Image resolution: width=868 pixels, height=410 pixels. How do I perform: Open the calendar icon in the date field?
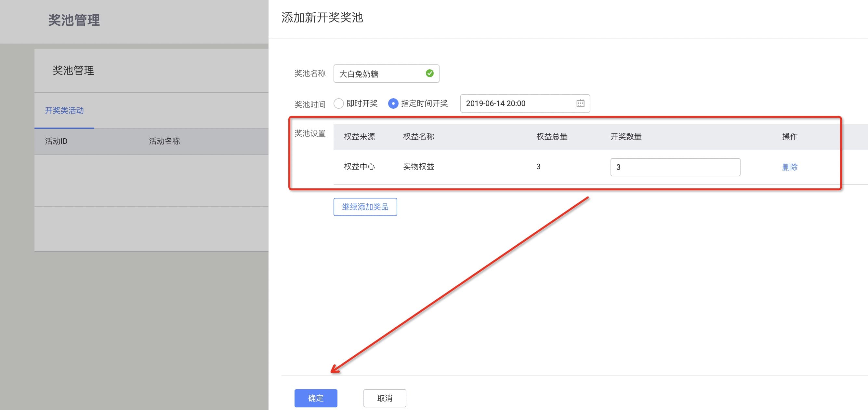[580, 103]
